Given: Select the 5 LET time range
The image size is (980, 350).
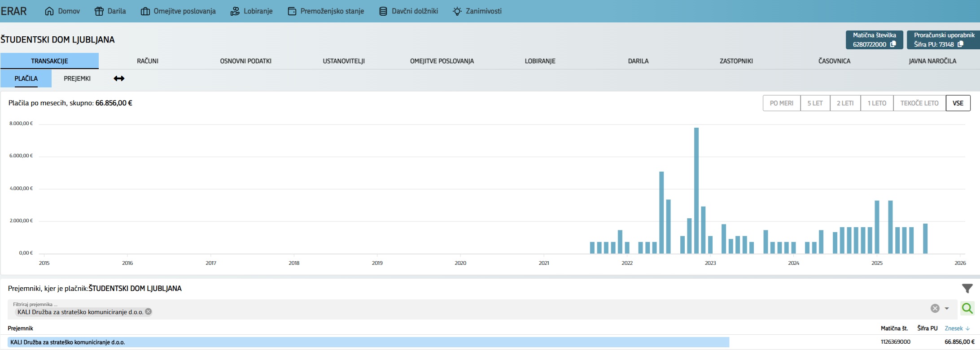Looking at the screenshot, I should [x=815, y=103].
